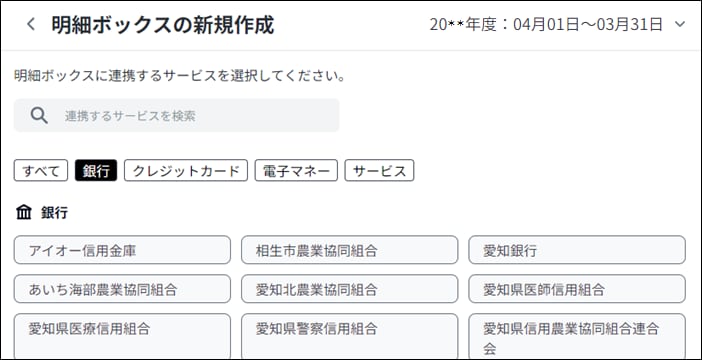Switch to the サービス filter
This screenshot has height=360, width=702.
pyautogui.click(x=379, y=171)
